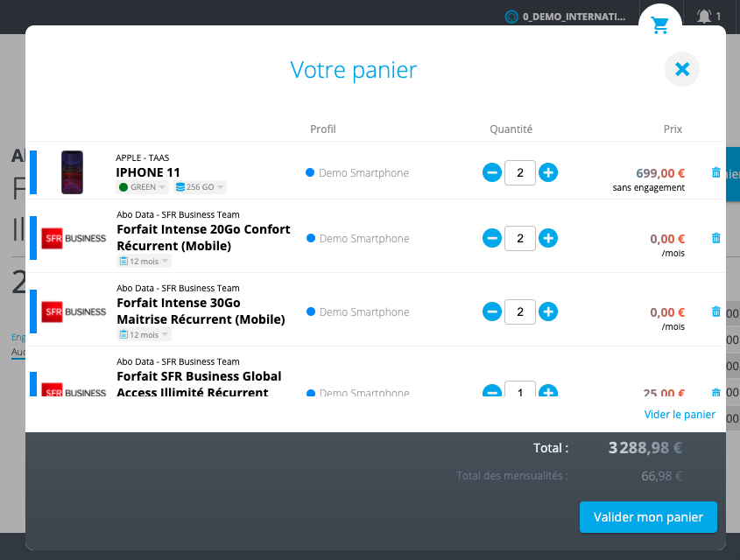Increase Forfait Intense 30Go quantity
Viewport: 740px width, 560px height.
click(x=548, y=311)
